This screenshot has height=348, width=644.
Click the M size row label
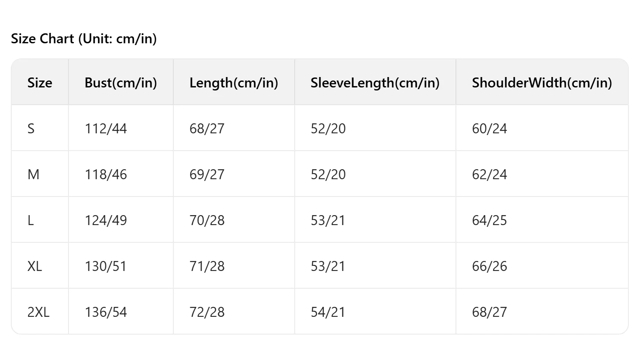[x=33, y=174]
